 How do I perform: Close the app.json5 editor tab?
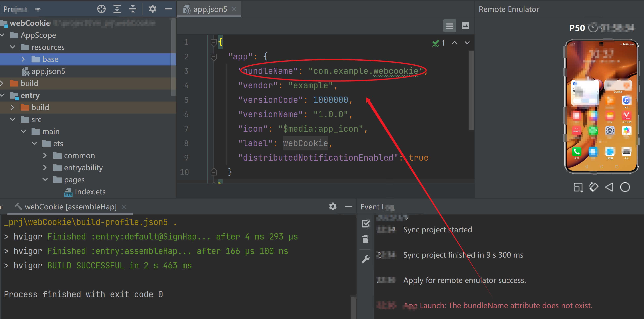click(234, 9)
